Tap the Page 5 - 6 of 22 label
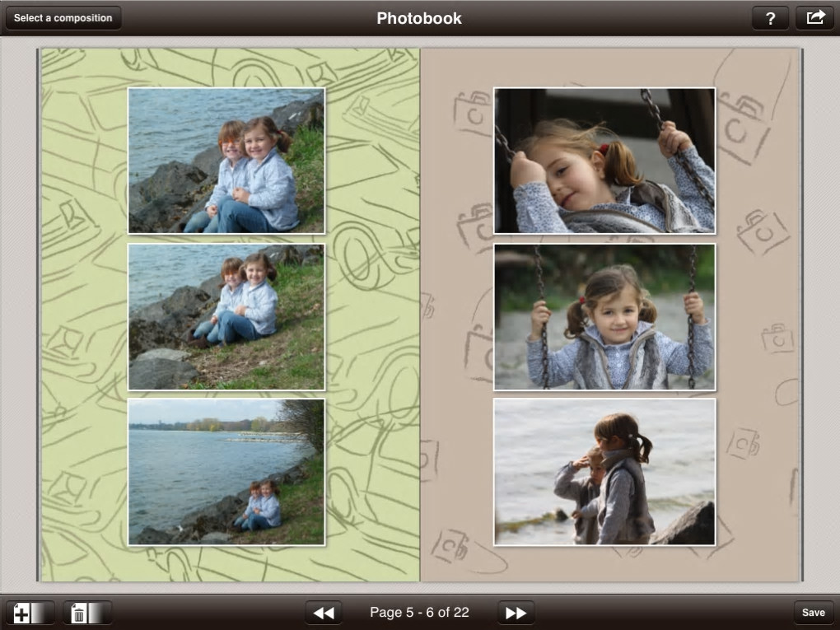The image size is (840, 630). (x=419, y=613)
